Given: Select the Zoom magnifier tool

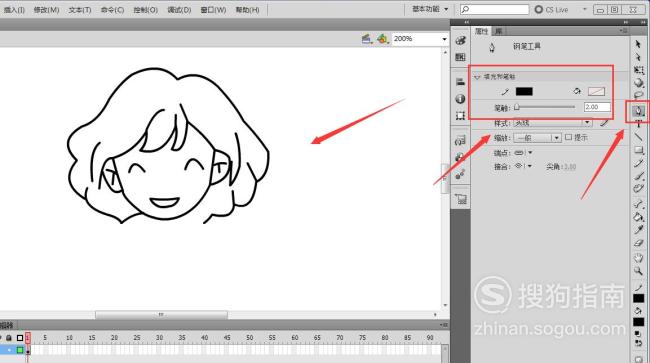Looking at the screenshot, I should point(638,271).
